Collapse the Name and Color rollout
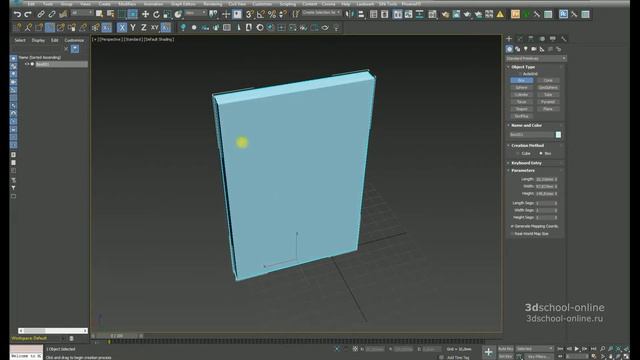640x360 pixels. point(527,125)
